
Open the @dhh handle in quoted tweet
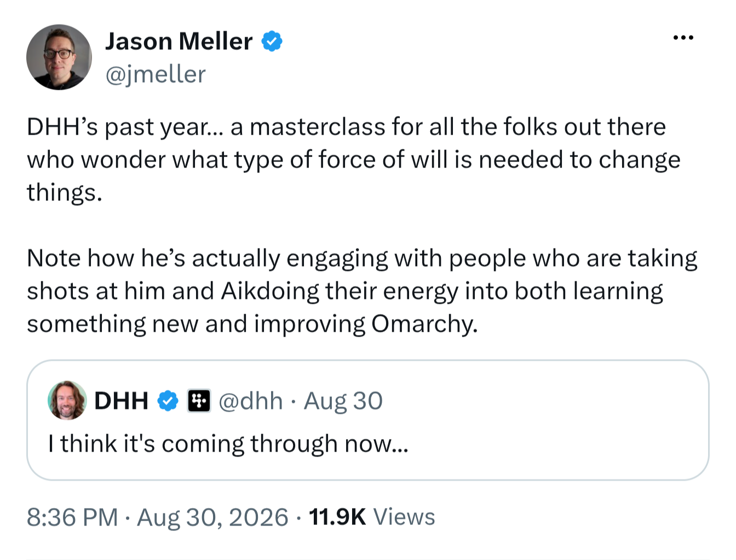tap(251, 401)
